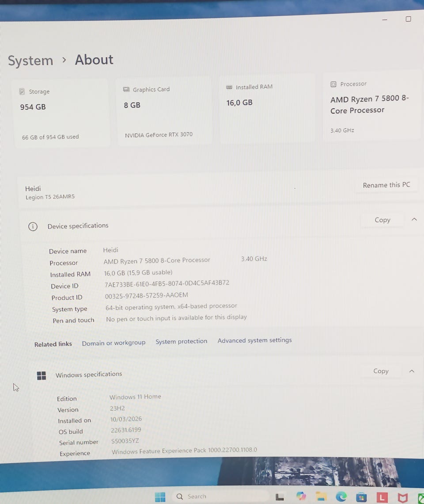Open Task View from taskbar
Screen dimensions: 424x504
tap(280, 497)
